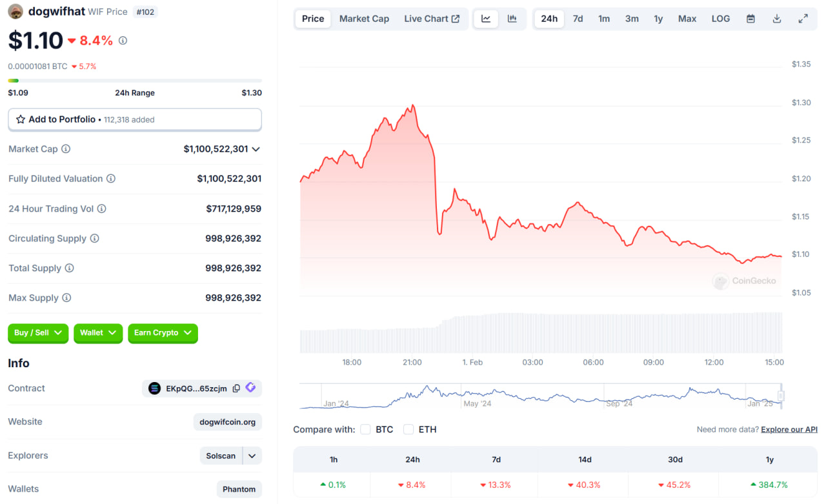Open the price change info icon
The width and height of the screenshot is (826, 504).
(x=123, y=41)
